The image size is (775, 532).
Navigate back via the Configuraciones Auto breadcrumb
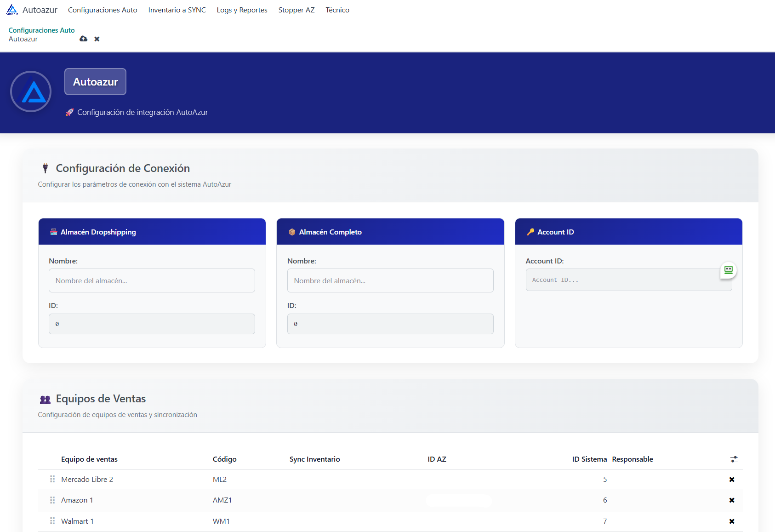41,30
